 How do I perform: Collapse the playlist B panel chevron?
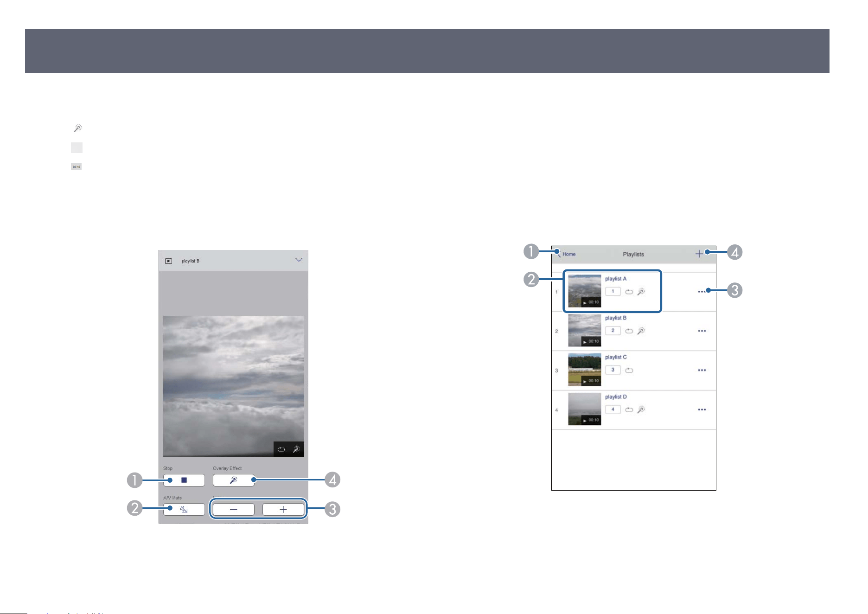click(299, 260)
